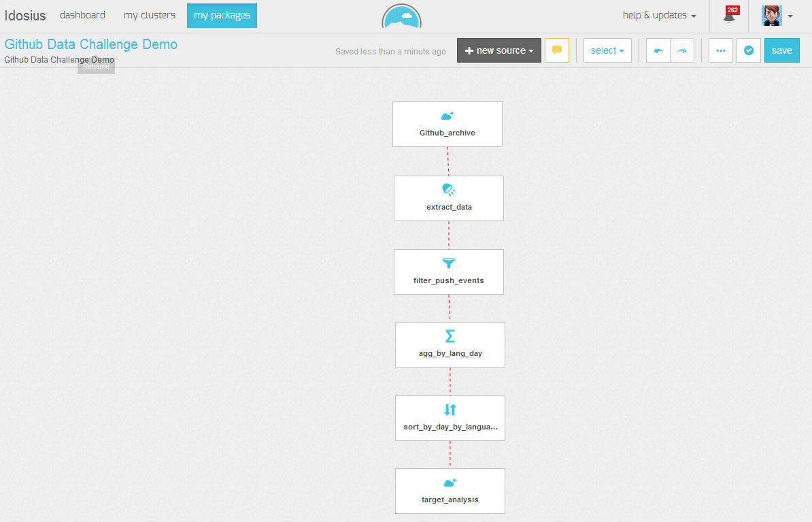Image resolution: width=812 pixels, height=522 pixels.
Task: Switch to my clusters tab
Action: 149,15
